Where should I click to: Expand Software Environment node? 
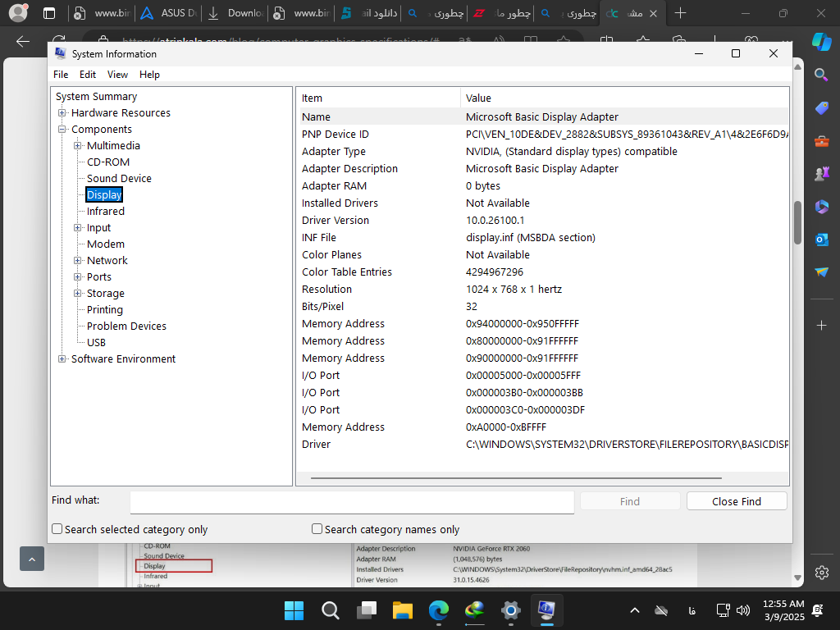[x=62, y=359]
